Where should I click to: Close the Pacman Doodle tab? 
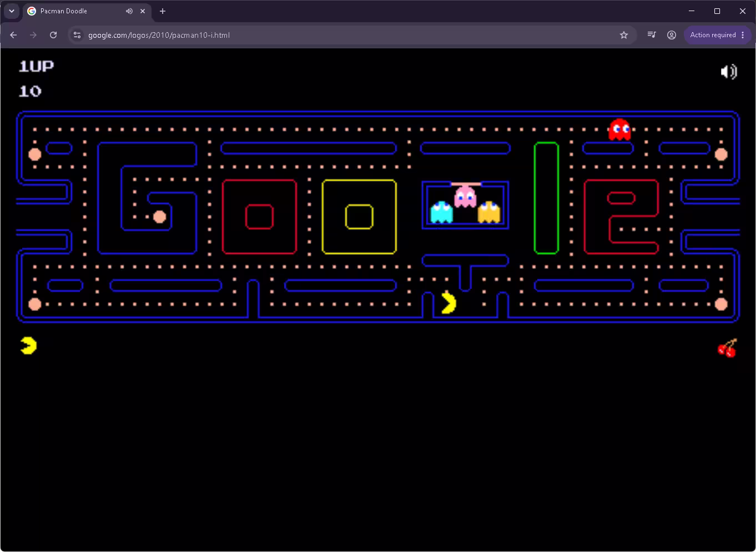[x=143, y=11]
